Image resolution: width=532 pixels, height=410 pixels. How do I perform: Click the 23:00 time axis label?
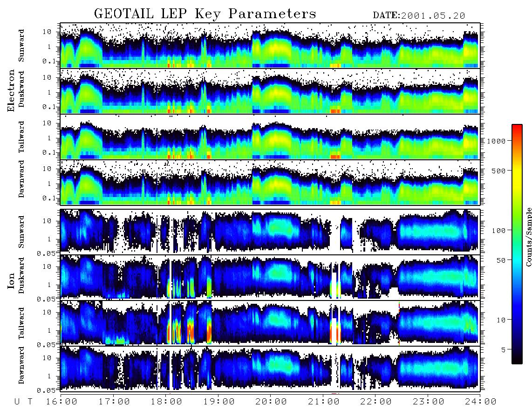[428, 402]
